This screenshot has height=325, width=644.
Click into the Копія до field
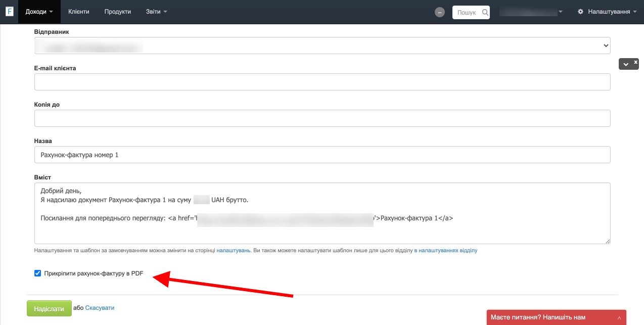tap(323, 118)
